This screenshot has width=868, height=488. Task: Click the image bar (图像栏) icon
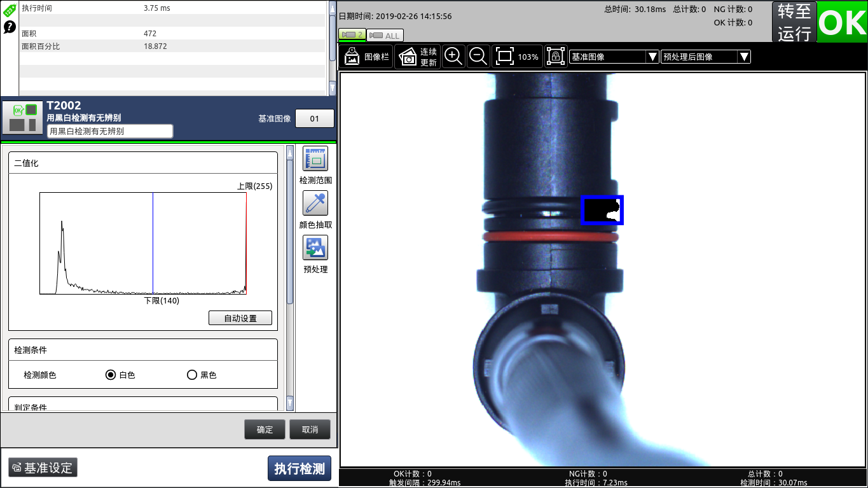(366, 57)
